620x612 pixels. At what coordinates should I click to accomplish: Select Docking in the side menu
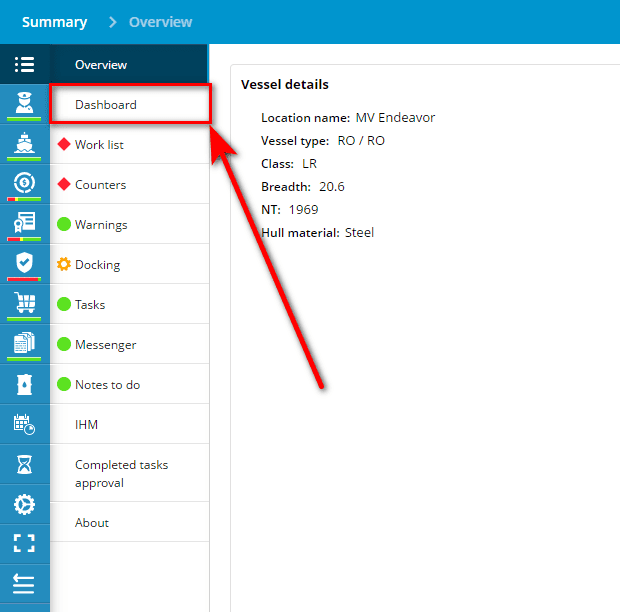tap(97, 265)
